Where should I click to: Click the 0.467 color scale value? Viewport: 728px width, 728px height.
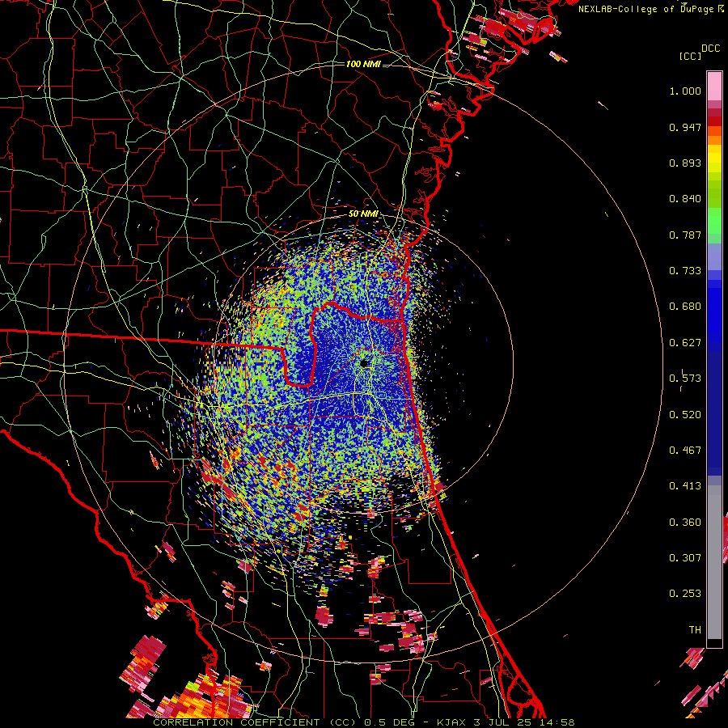tap(685, 451)
